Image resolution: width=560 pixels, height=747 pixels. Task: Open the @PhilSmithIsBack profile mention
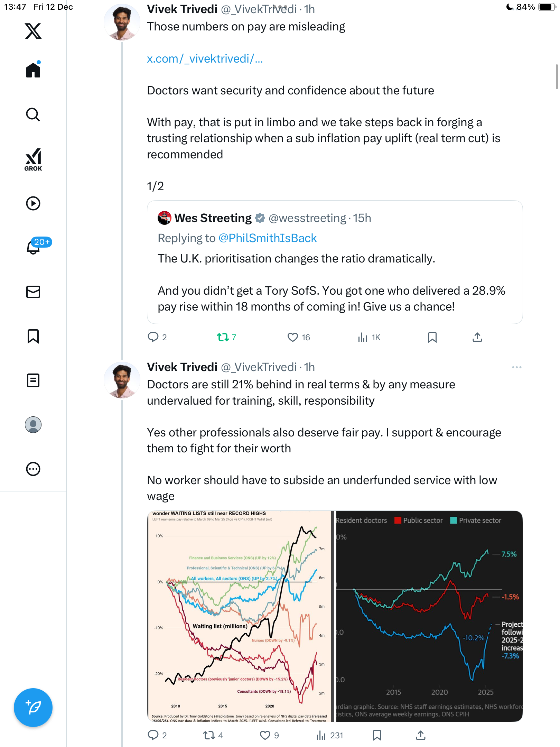tap(268, 238)
